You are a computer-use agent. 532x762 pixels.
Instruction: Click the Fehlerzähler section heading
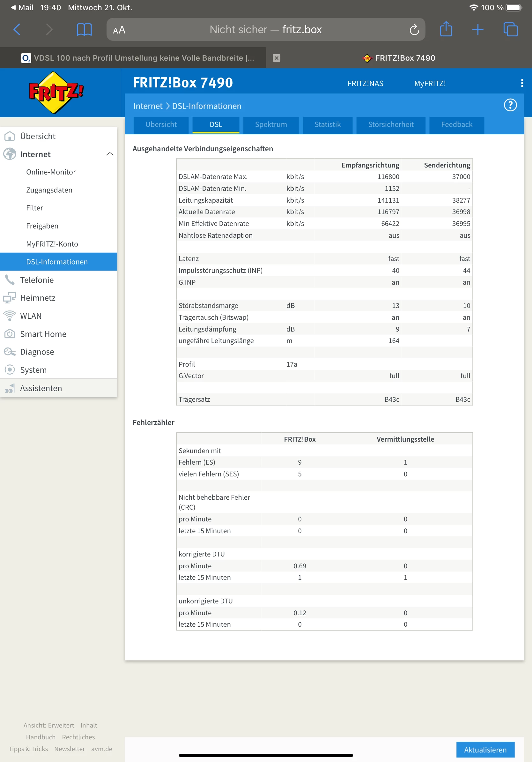tap(153, 422)
